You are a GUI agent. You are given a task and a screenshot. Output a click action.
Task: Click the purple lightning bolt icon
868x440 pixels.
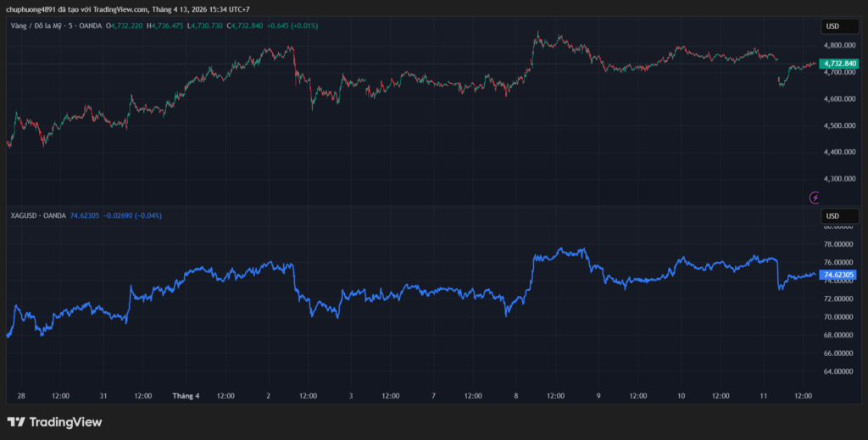815,198
